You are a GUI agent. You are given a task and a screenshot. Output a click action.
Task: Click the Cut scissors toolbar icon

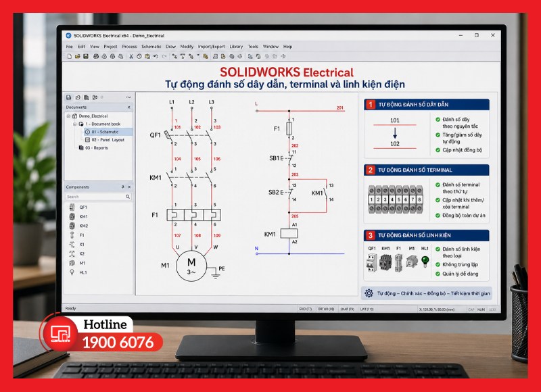pyautogui.click(x=131, y=56)
